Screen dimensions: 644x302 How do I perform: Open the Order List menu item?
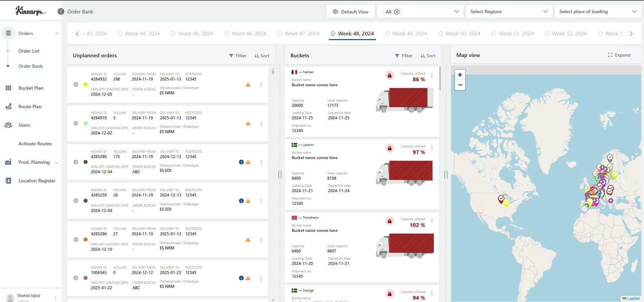pos(29,51)
